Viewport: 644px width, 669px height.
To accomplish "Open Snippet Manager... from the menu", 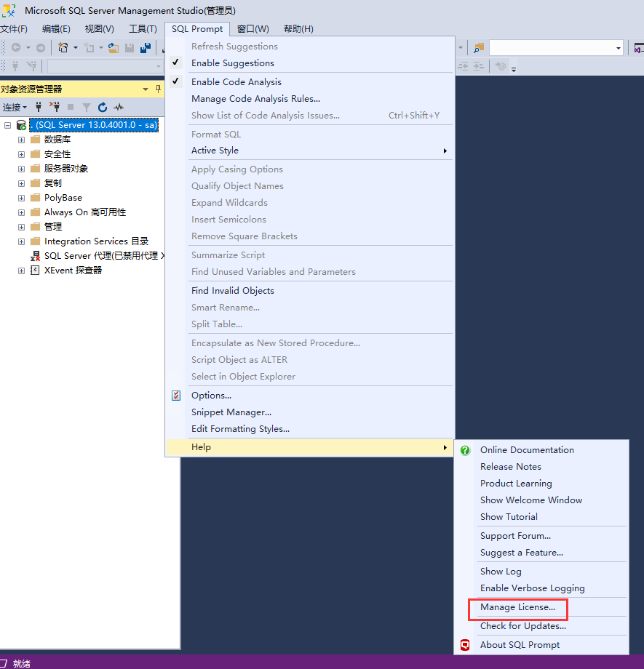I will [x=231, y=412].
